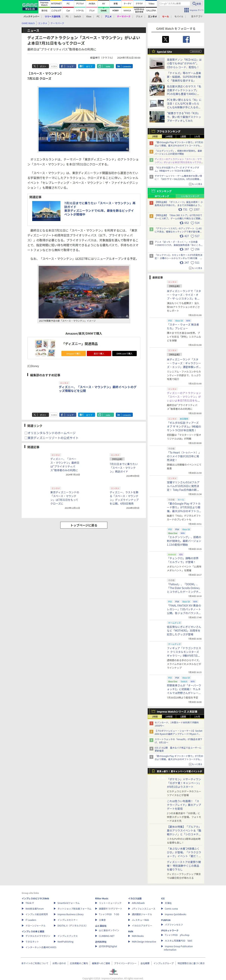Click the 楽天で購入 button
The image size is (226, 980).
point(99,353)
